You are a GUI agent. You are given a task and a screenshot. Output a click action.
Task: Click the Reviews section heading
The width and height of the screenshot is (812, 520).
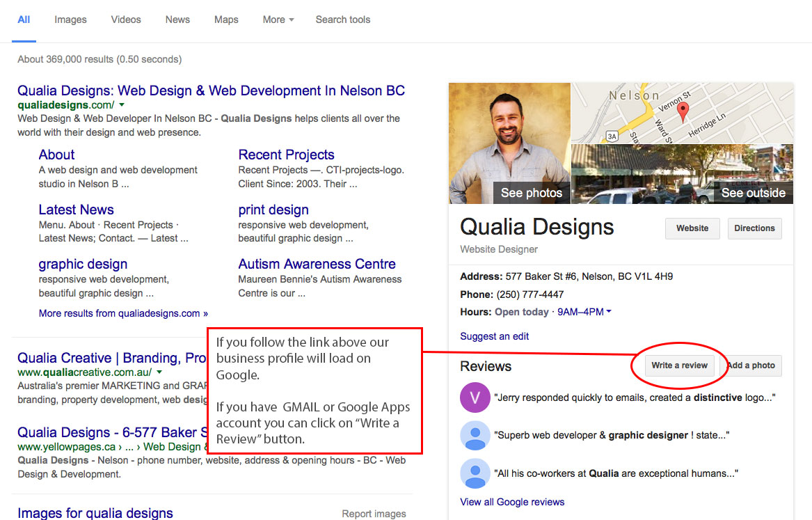click(x=485, y=366)
